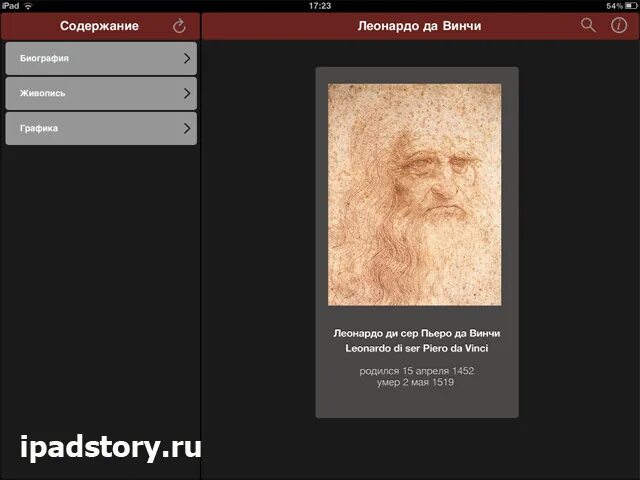
Task: Expand the chevron in Живопись row
Action: pos(187,93)
